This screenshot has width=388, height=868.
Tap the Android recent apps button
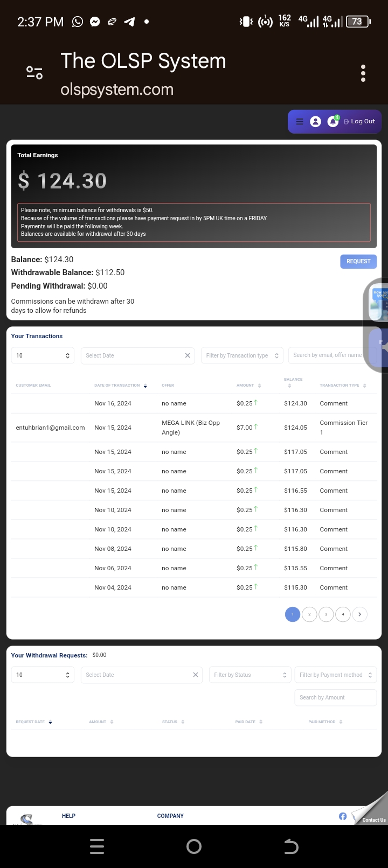tap(97, 846)
